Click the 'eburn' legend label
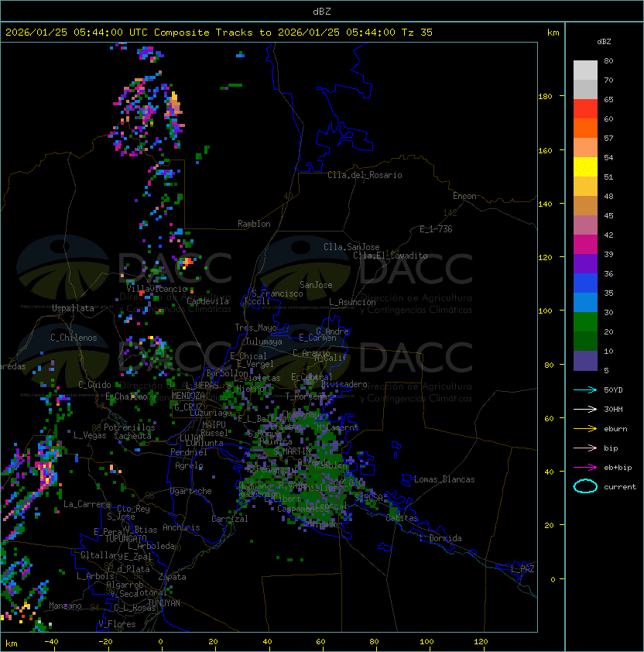The image size is (644, 652). tap(615, 429)
